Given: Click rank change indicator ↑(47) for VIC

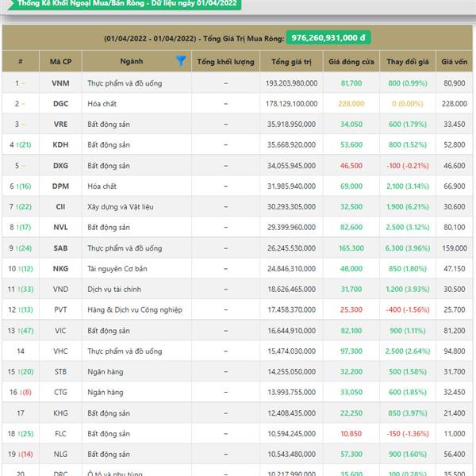Looking at the screenshot, I should [25, 331].
